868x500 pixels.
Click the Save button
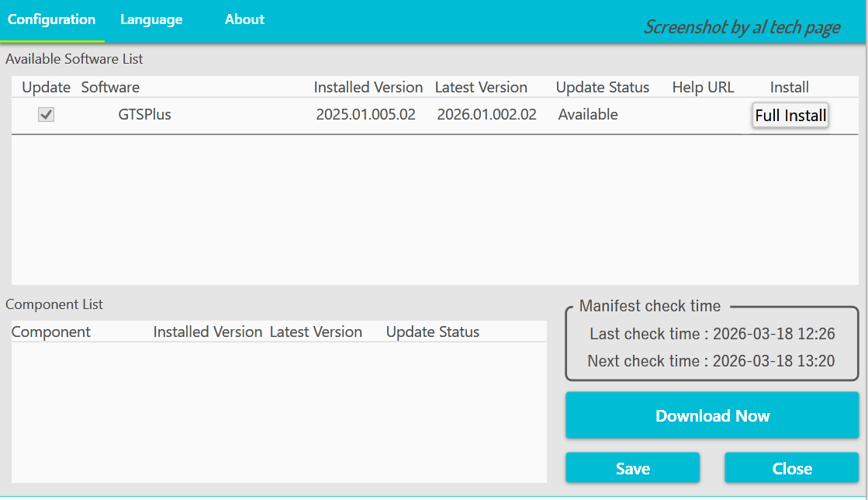[632, 468]
